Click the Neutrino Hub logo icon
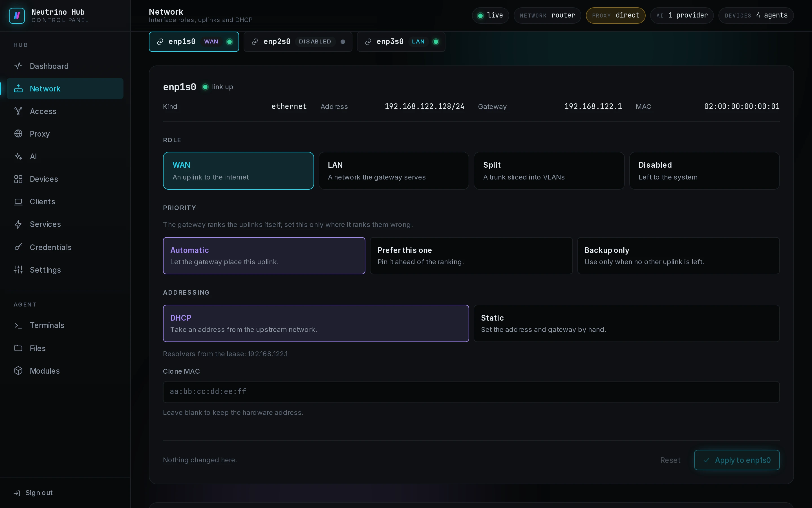The width and height of the screenshot is (812, 508). click(x=17, y=16)
